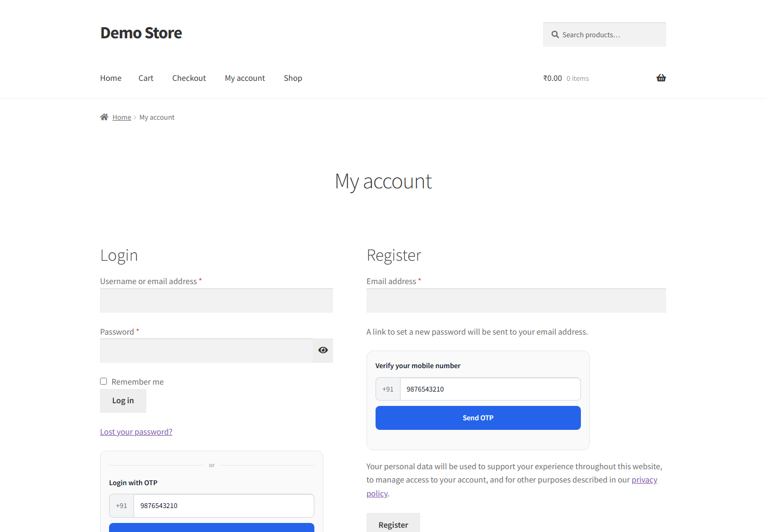Viewport: 766px width, 532px height.
Task: Click the ₹0.00 cart total
Action: 553,78
